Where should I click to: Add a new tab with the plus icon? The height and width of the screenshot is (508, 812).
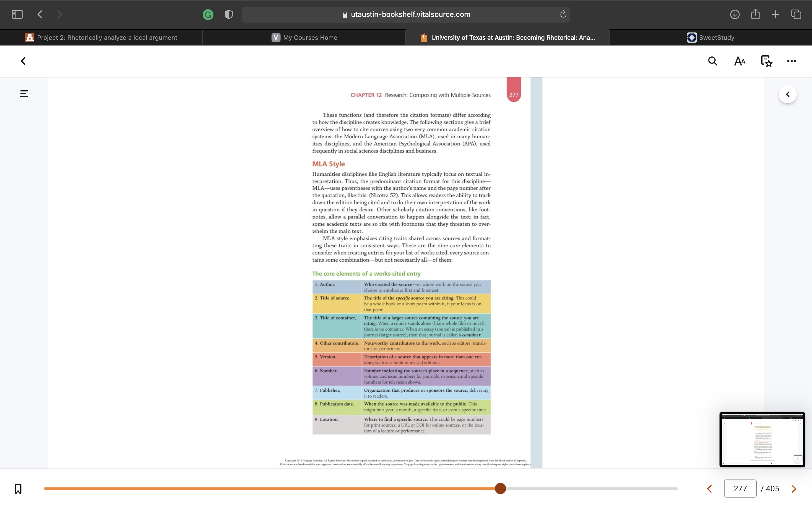tap(775, 14)
